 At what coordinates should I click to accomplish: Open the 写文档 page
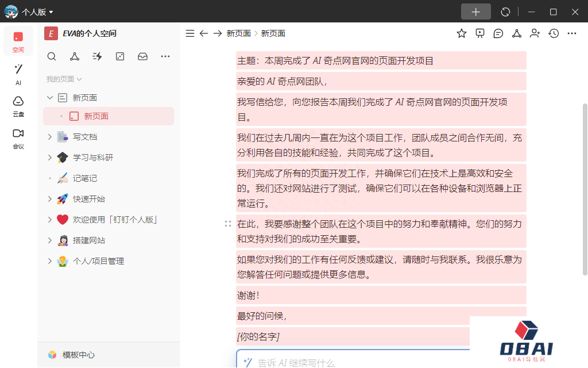click(x=85, y=137)
